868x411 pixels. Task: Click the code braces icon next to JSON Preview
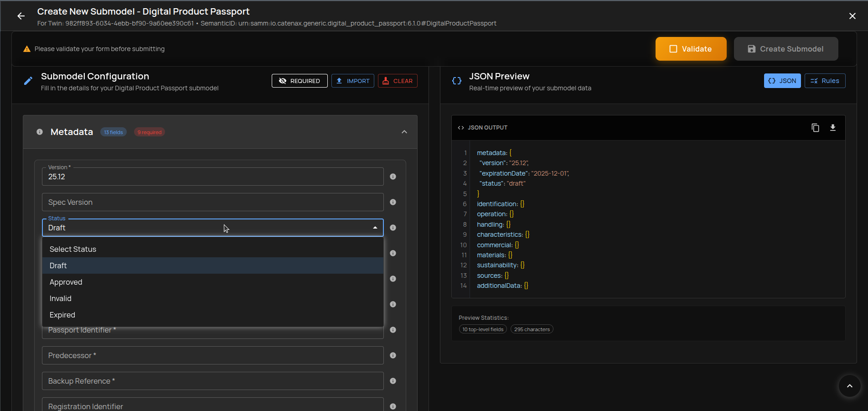click(456, 80)
